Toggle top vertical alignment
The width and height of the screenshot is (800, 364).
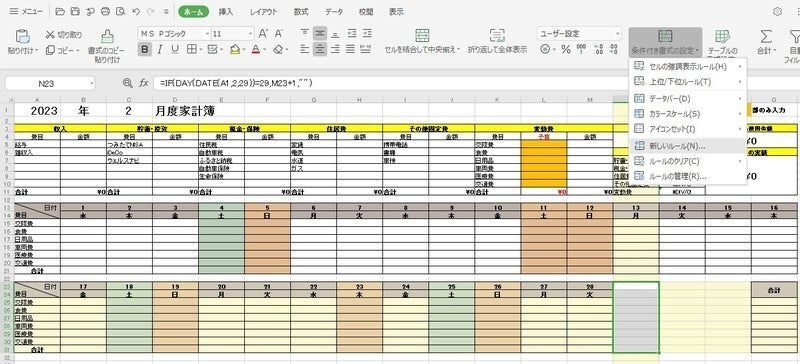click(305, 33)
